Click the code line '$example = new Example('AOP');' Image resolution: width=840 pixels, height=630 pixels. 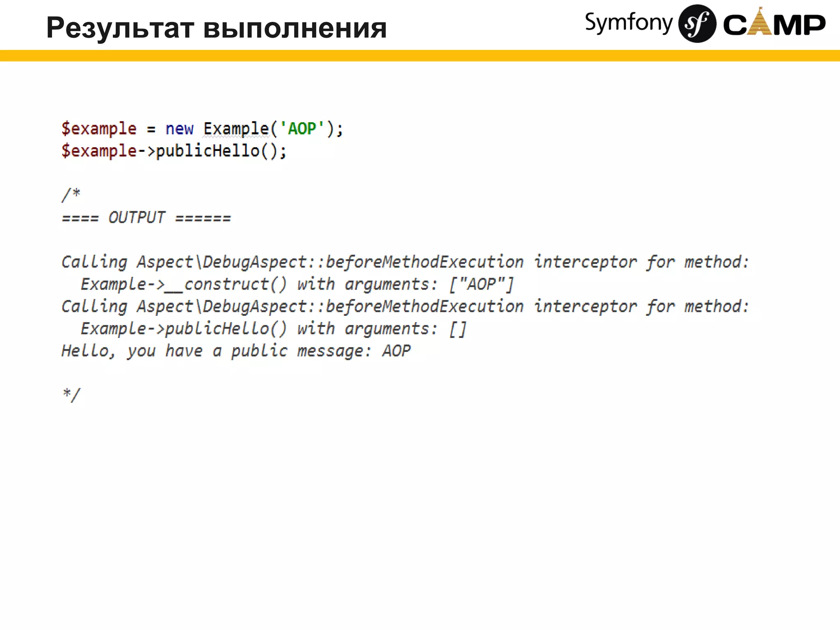pyautogui.click(x=202, y=129)
